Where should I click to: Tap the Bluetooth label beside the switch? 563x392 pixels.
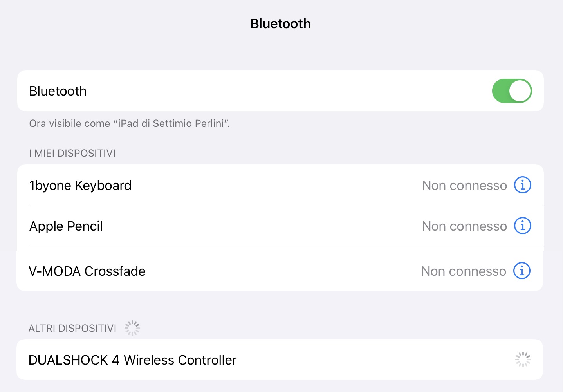(58, 91)
